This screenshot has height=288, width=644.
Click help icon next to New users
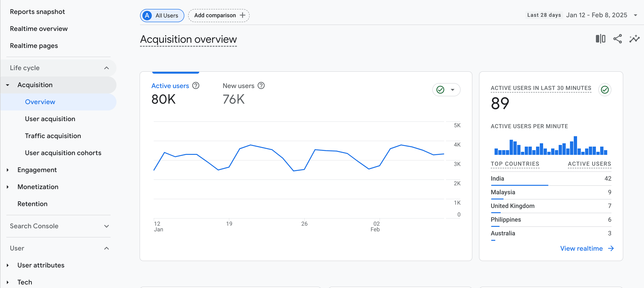point(261,86)
